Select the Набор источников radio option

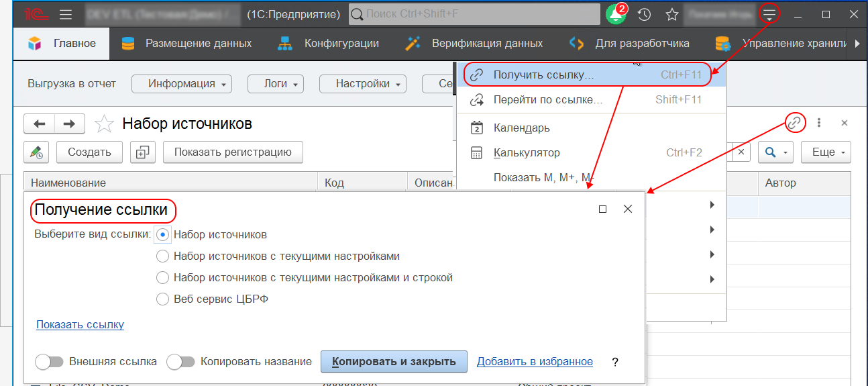click(x=162, y=235)
